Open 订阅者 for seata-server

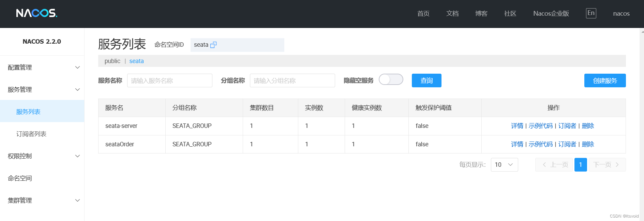pyautogui.click(x=567, y=126)
